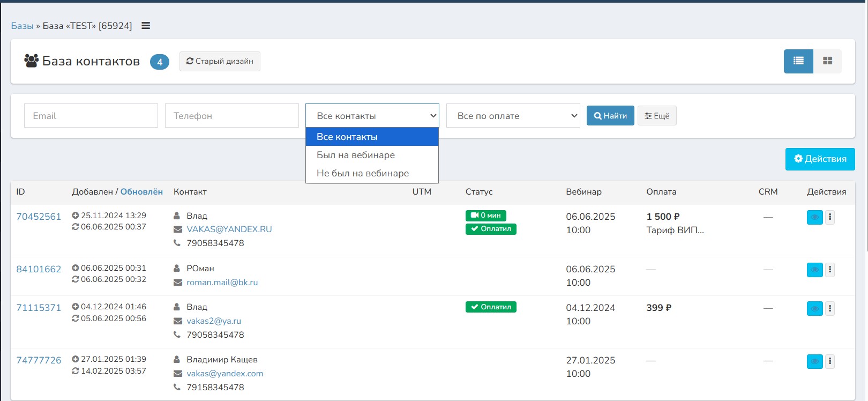Open three-dot menu for contact 71115371
Viewport: 868px width, 401px height.
[x=830, y=308]
